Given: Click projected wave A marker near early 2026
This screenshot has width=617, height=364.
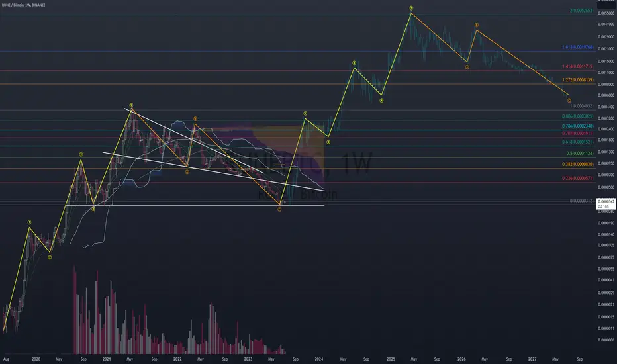Looking at the screenshot, I should [467, 68].
